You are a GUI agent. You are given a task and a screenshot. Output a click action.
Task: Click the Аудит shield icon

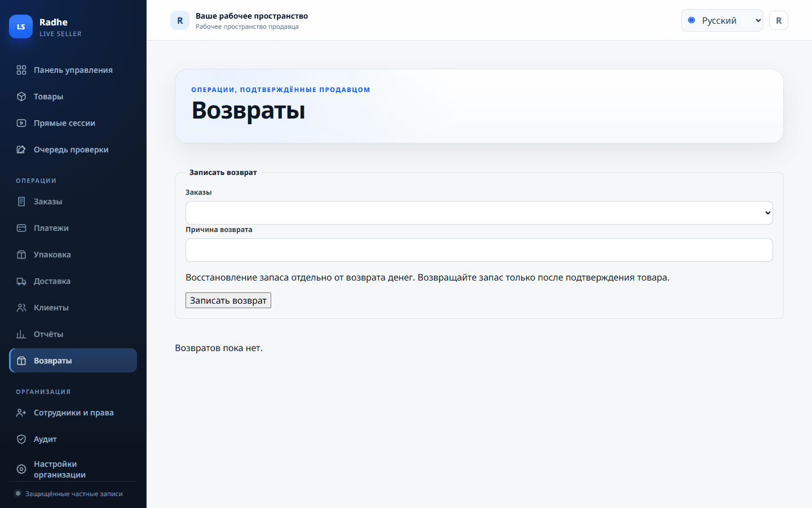pos(21,439)
